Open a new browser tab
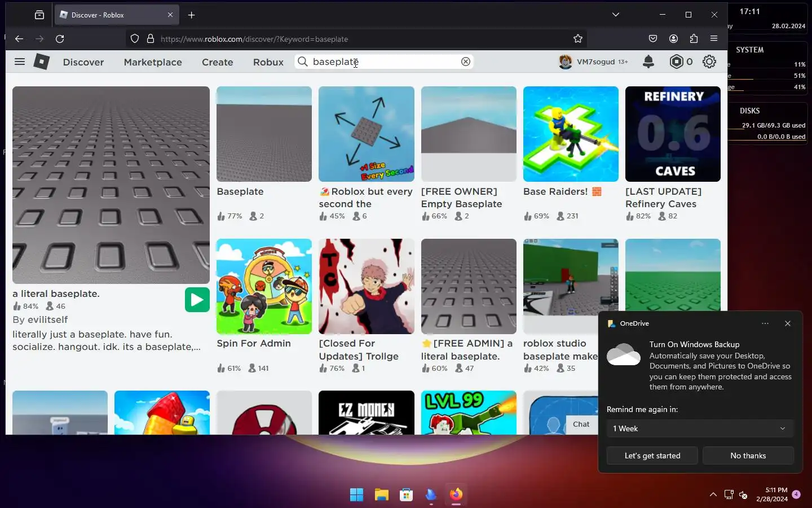Image resolution: width=812 pixels, height=508 pixels. pyautogui.click(x=191, y=15)
